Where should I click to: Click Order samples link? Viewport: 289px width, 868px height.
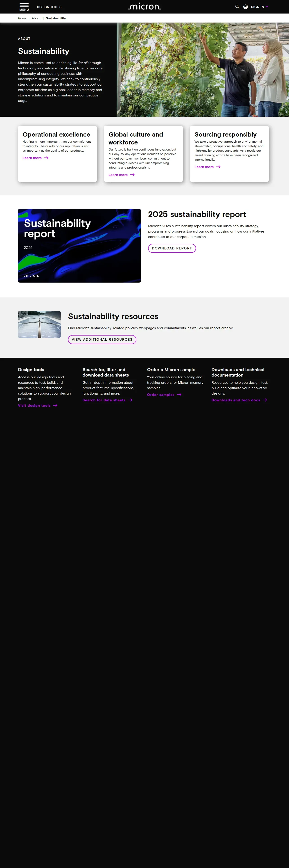point(164,395)
